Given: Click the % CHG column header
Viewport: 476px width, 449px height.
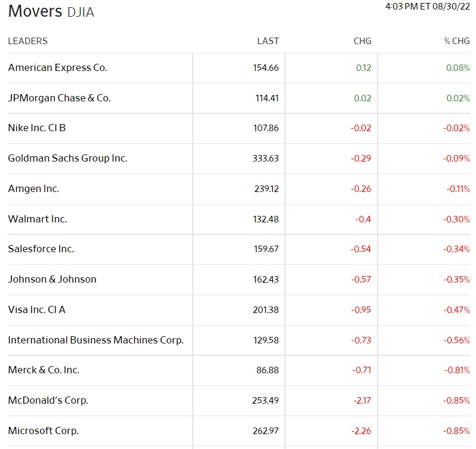Looking at the screenshot, I should coord(457,41).
